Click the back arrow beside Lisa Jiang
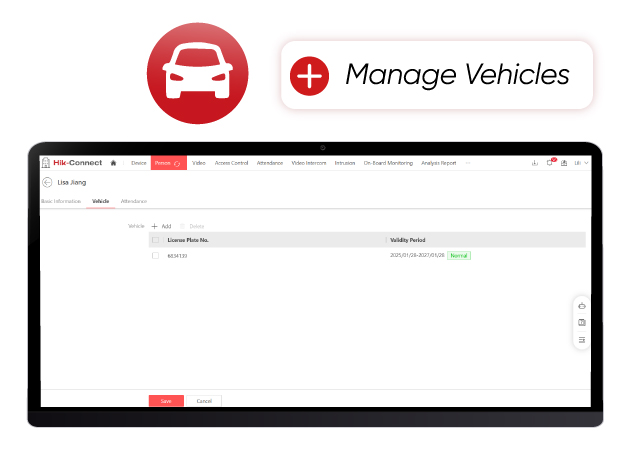The width and height of the screenshot is (631, 451). [47, 182]
